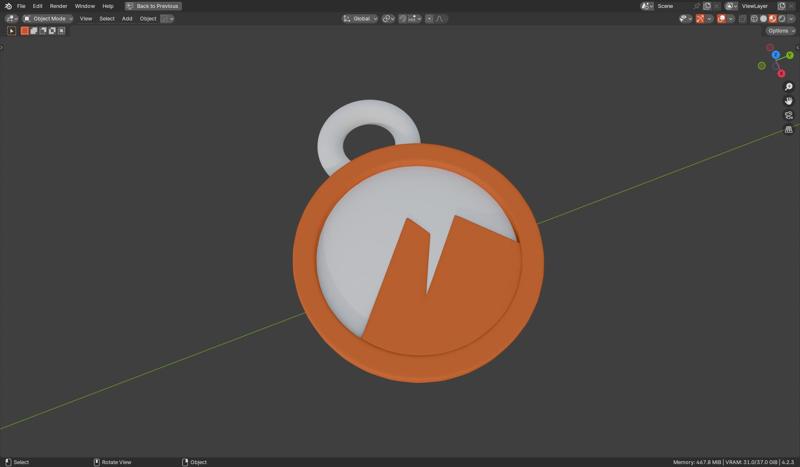Click the zoom view magnifier icon
Image resolution: width=800 pixels, height=467 pixels.
point(789,86)
